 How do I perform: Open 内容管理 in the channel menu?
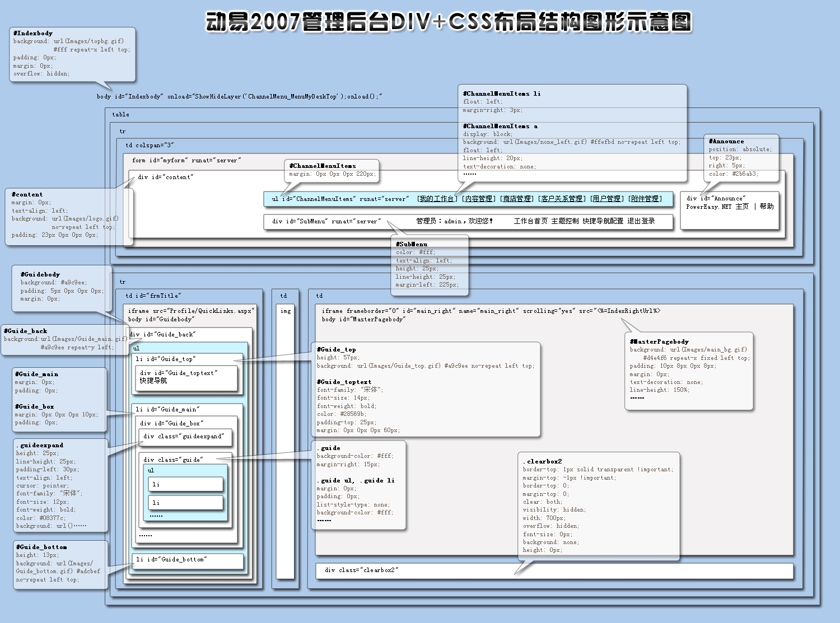479,199
